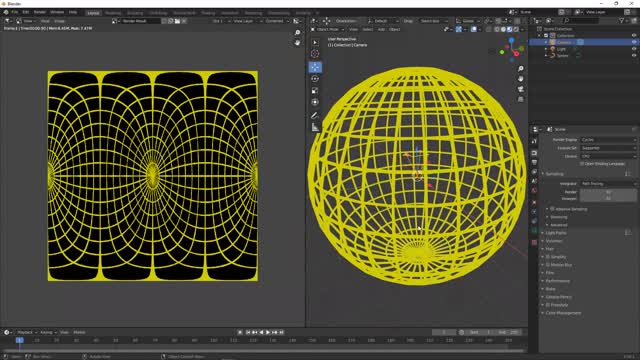Open the Window menu
Viewport: 640px width, 360px height.
tap(57, 12)
